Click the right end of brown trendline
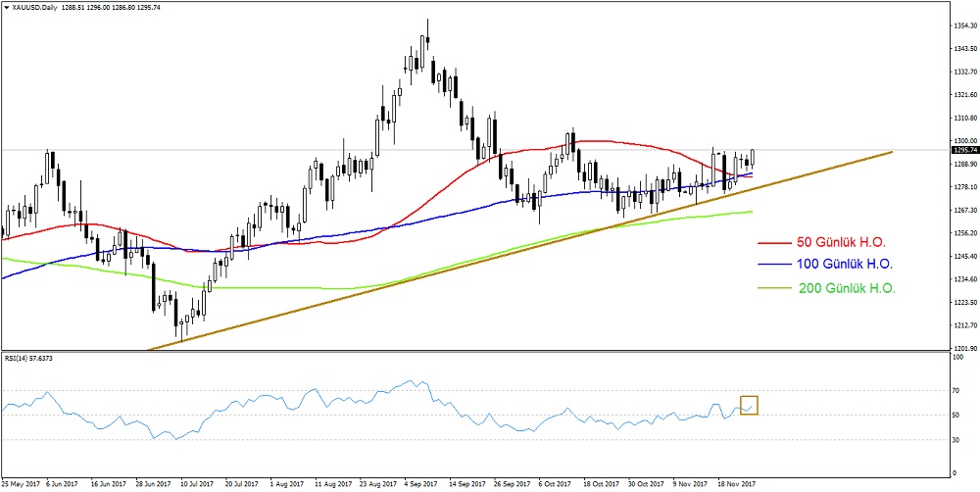 (x=890, y=152)
